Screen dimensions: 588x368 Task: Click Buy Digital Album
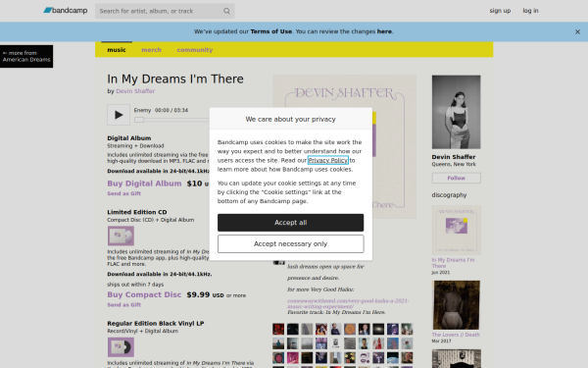click(x=144, y=184)
